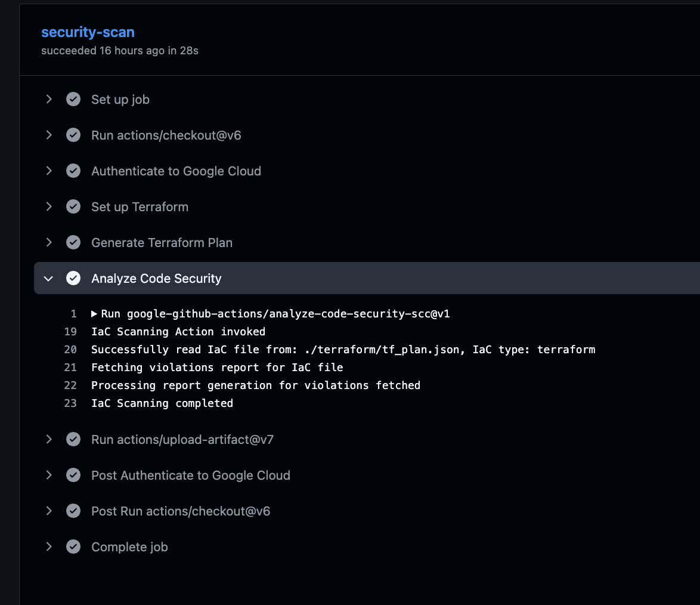
Task: Select Analyze Code Security step label
Action: pyautogui.click(x=156, y=279)
